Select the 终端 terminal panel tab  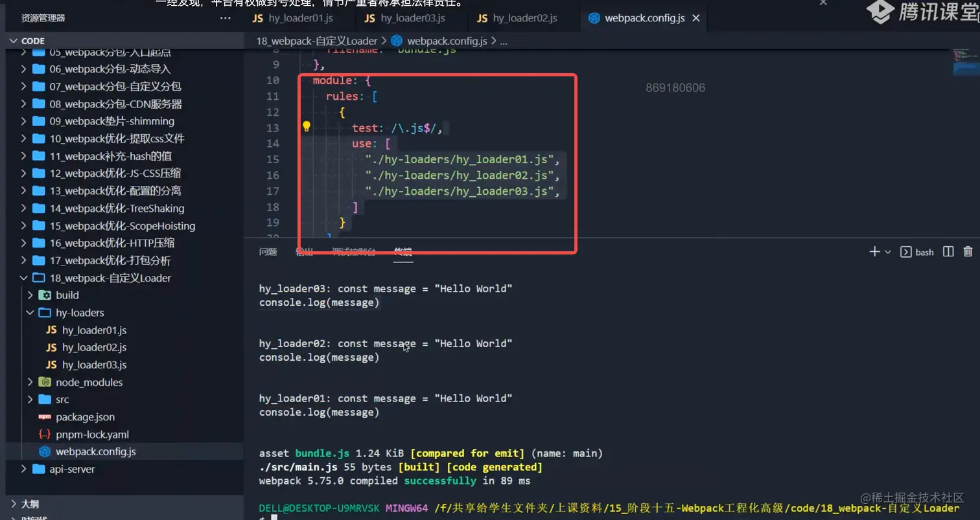(403, 252)
